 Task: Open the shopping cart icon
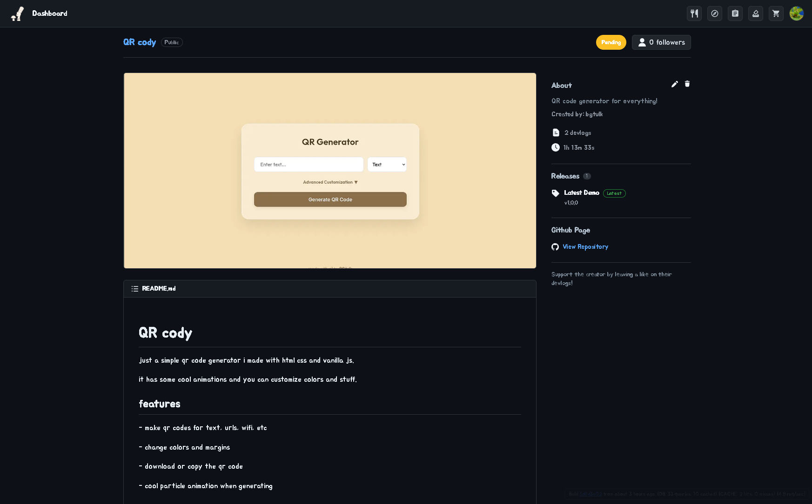(776, 13)
